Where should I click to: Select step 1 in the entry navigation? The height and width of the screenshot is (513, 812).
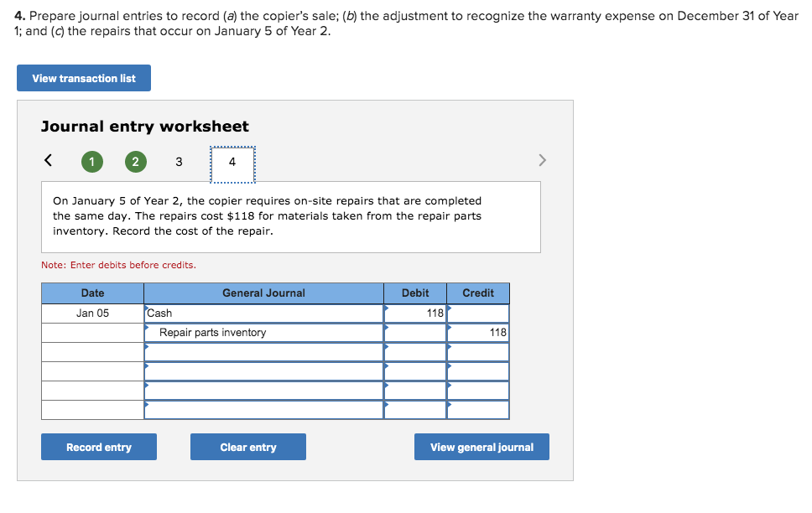[91, 161]
